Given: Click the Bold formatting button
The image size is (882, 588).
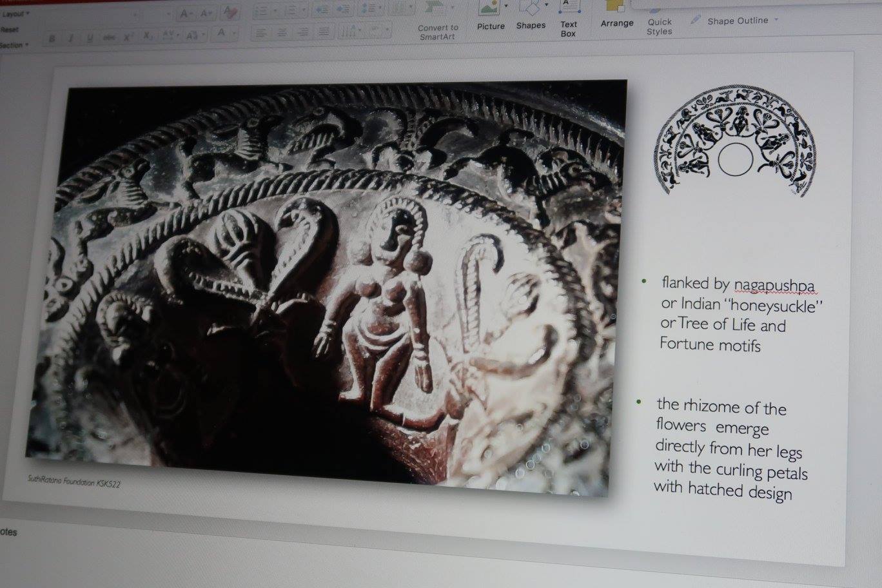Looking at the screenshot, I should [52, 39].
